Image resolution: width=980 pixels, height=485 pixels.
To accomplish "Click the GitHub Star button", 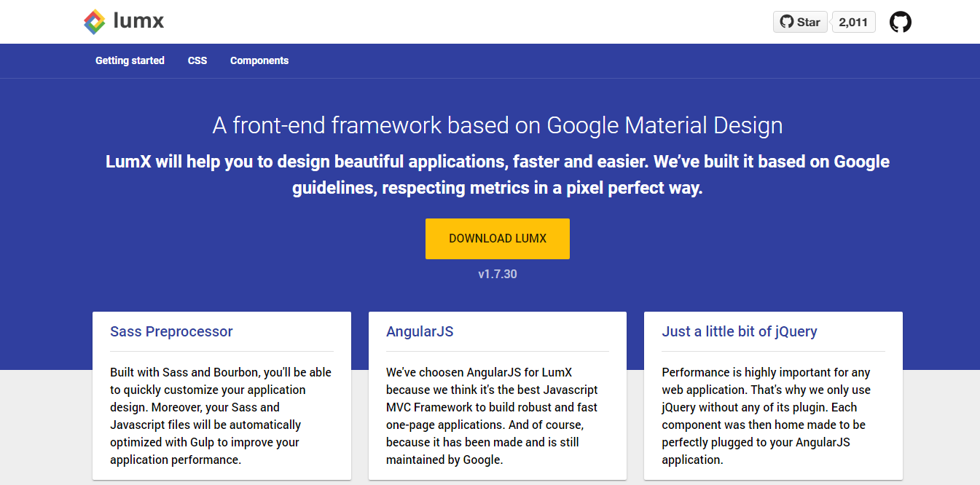I will (x=800, y=22).
